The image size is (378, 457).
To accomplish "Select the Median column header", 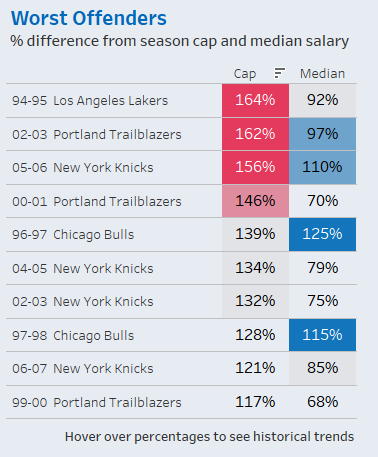I will (x=322, y=74).
